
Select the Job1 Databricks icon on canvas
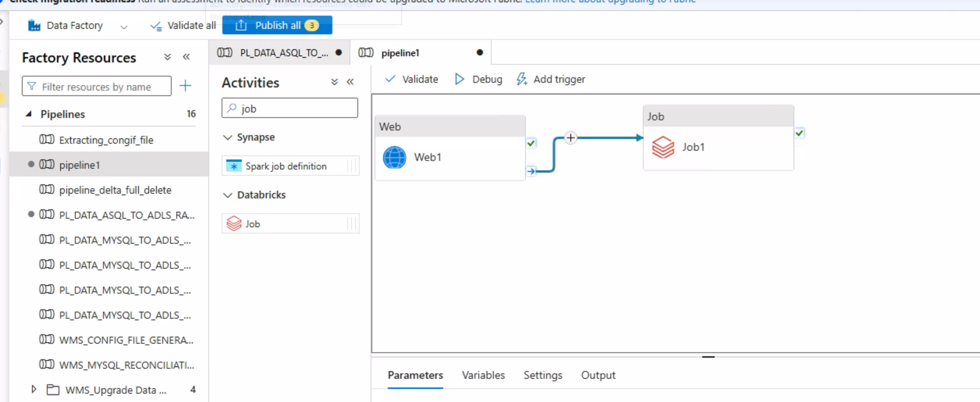(663, 147)
